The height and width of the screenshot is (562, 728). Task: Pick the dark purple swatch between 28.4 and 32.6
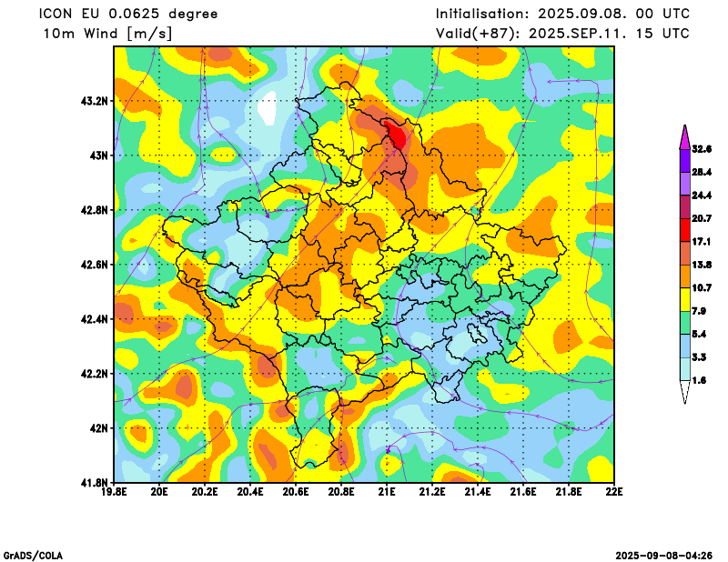[x=684, y=160]
